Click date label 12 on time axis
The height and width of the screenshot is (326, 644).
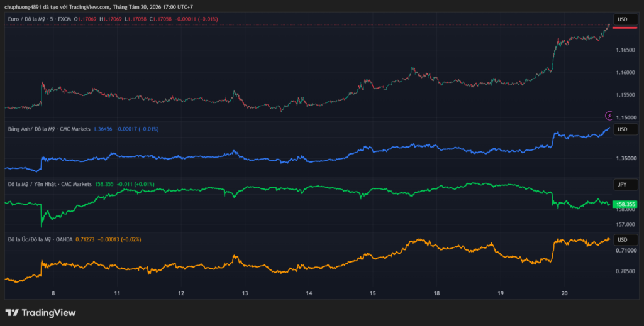click(181, 293)
